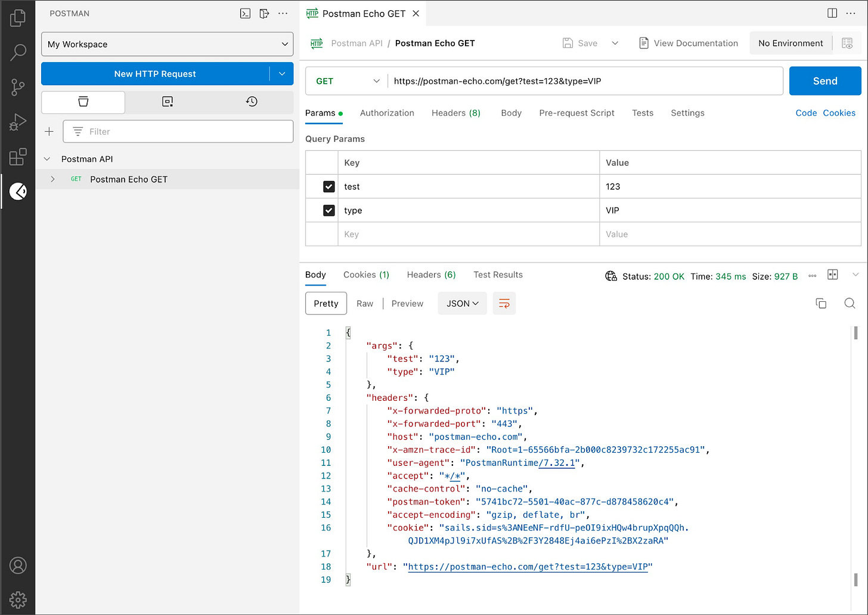Open the Search view in activity bar
This screenshot has height=615, width=868.
(18, 52)
